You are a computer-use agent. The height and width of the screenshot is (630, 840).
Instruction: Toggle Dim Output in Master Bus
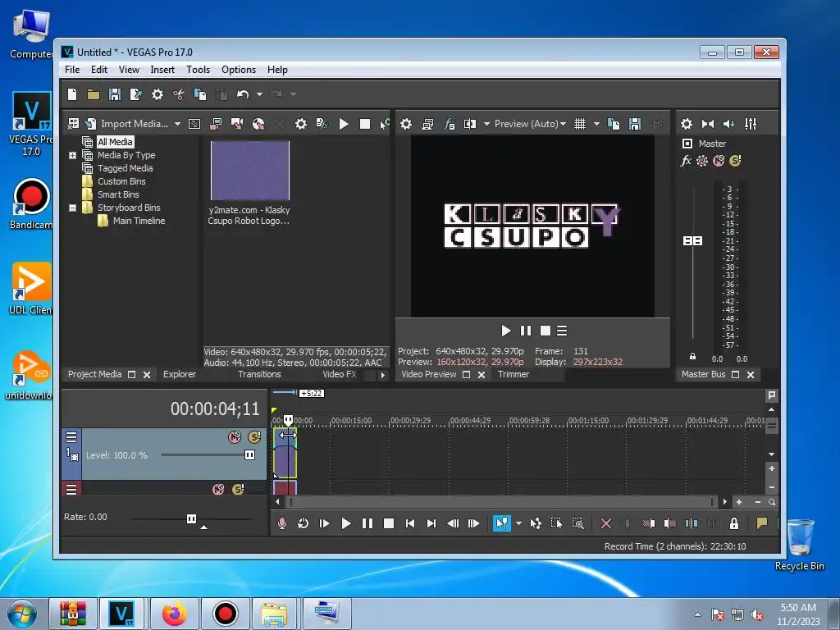(x=729, y=124)
